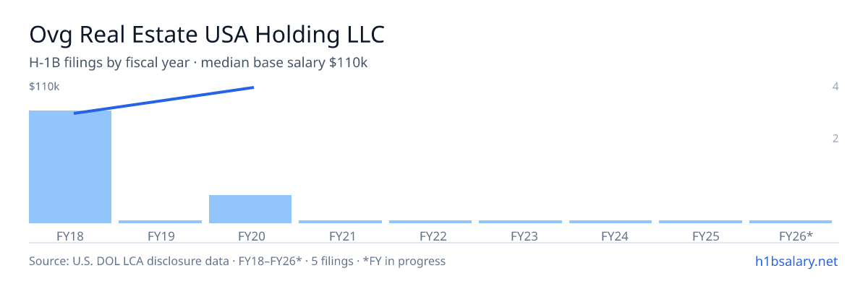Select the FY26* bar stub
The image size is (868, 289).
coord(791,222)
